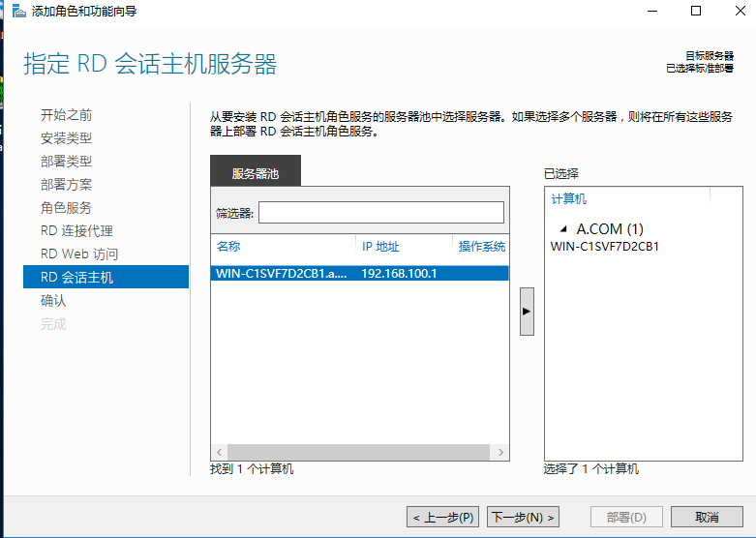
Task: Move selected server with the right arrow button
Action: 527,312
